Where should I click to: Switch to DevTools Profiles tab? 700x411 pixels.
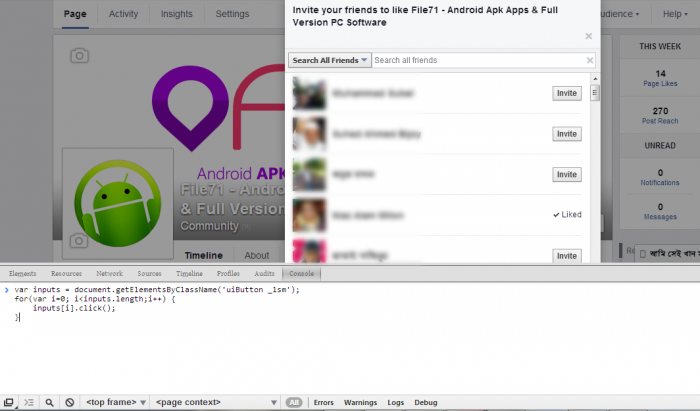[x=228, y=274]
